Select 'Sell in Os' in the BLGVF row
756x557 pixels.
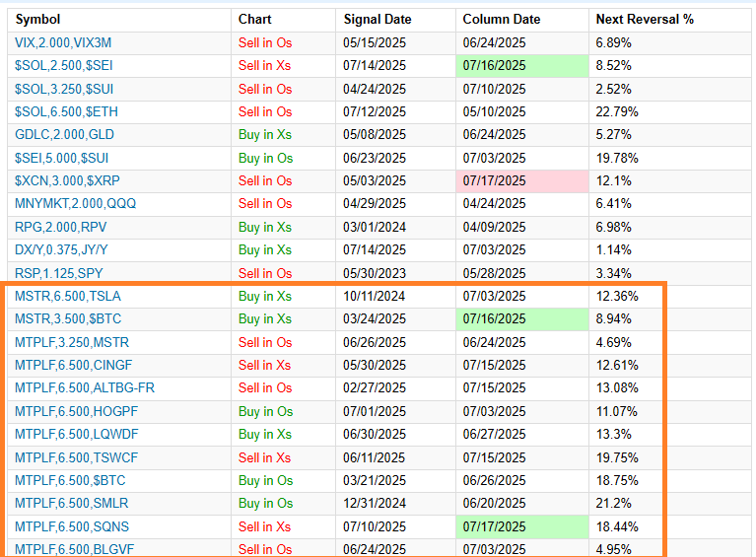pyautogui.click(x=265, y=549)
